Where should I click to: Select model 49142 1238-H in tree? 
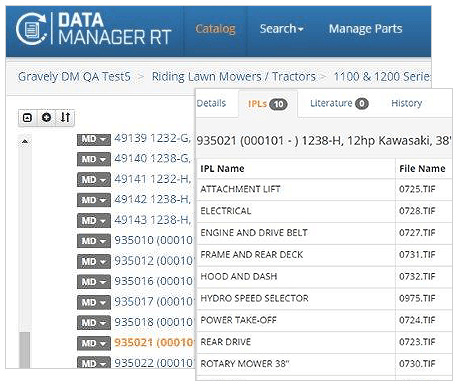click(x=153, y=199)
